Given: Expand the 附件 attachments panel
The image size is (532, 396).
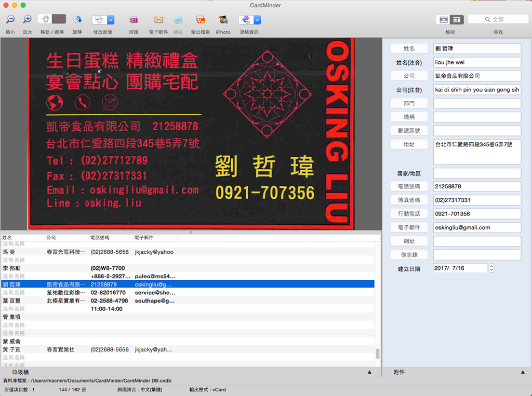Looking at the screenshot, I should pos(523,372).
